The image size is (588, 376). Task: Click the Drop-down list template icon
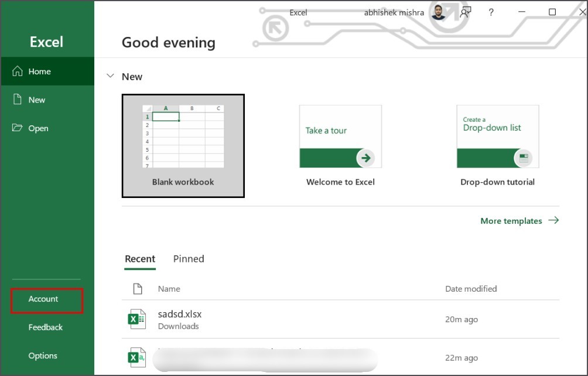point(523,158)
